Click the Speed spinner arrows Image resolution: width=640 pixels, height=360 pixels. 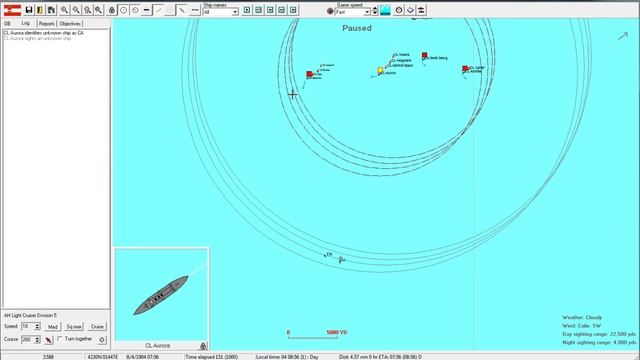coord(37,327)
